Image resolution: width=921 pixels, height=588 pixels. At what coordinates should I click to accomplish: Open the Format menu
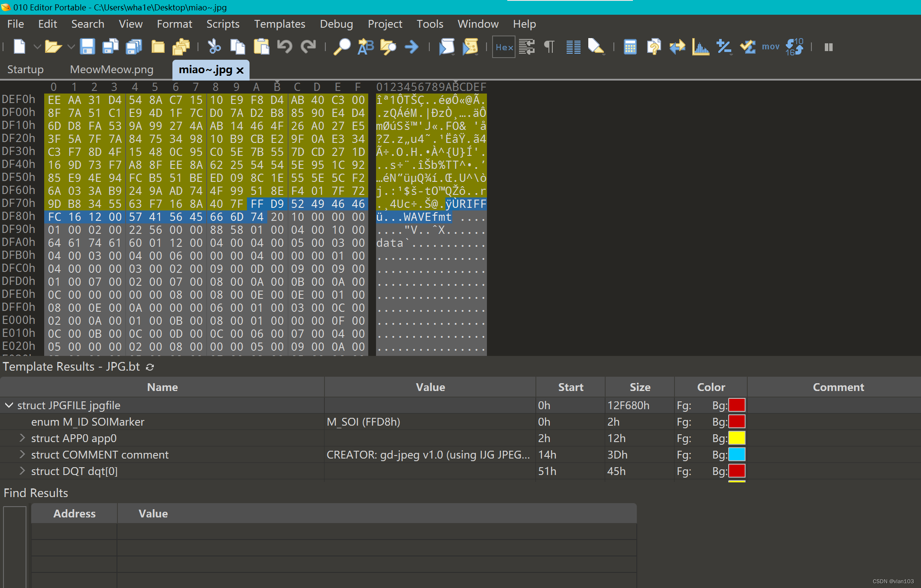(x=174, y=24)
